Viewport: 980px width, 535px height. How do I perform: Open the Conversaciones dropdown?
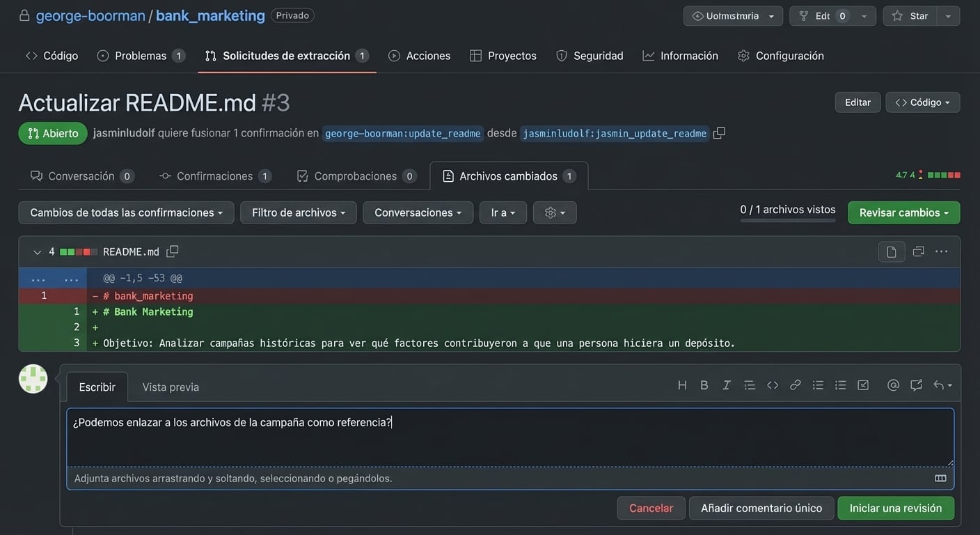(418, 212)
